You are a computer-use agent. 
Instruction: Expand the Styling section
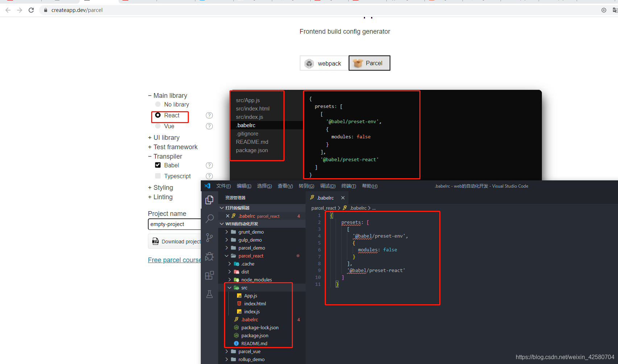pos(161,188)
